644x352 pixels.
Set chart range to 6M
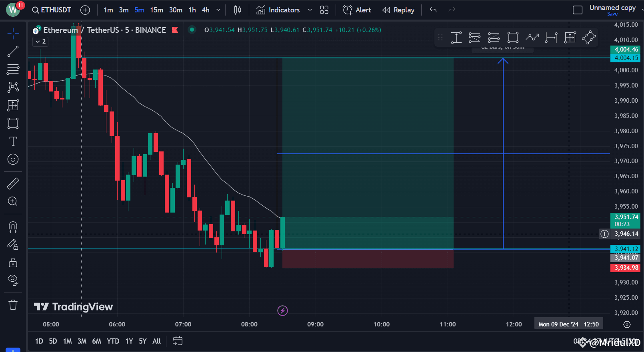97,341
